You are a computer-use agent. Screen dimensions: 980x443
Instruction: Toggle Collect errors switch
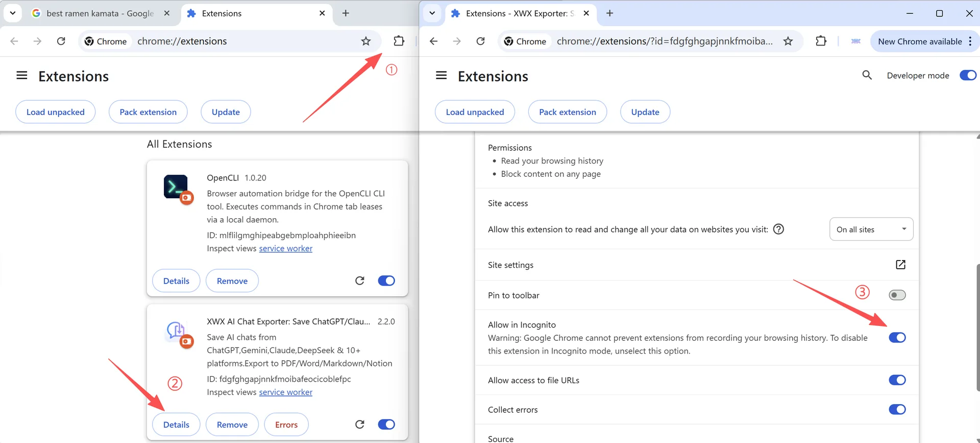[x=897, y=409]
